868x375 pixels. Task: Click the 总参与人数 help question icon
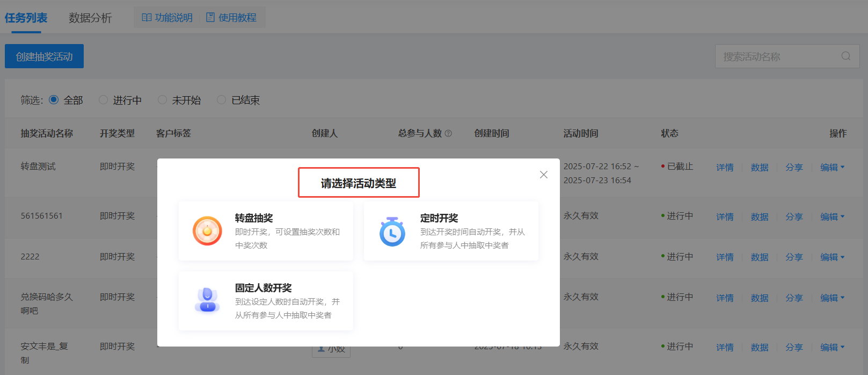pos(449,133)
